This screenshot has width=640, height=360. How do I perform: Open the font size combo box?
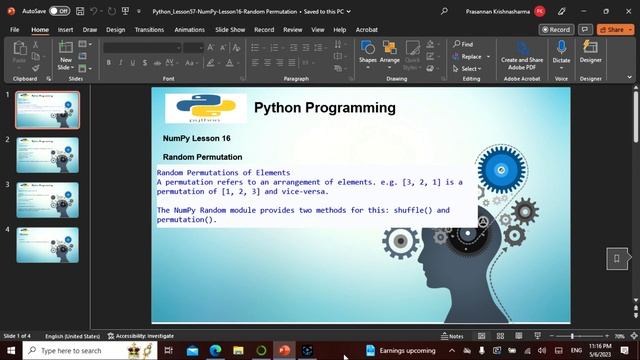tap(193, 48)
